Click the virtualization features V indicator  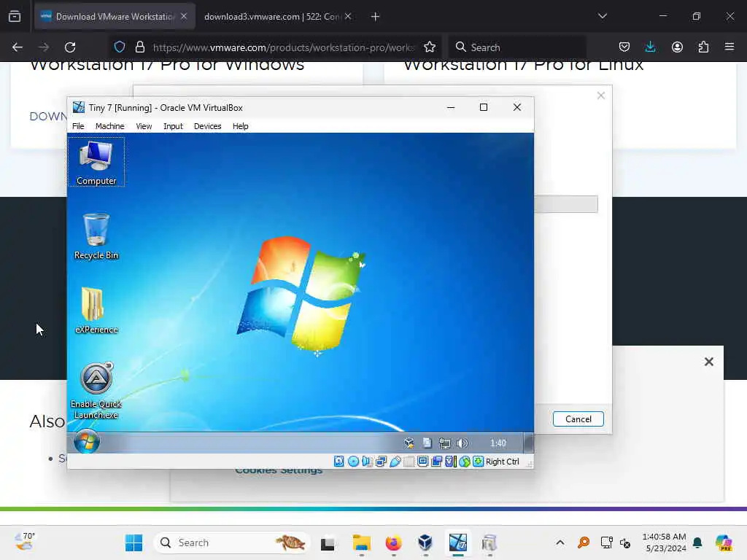click(451, 462)
